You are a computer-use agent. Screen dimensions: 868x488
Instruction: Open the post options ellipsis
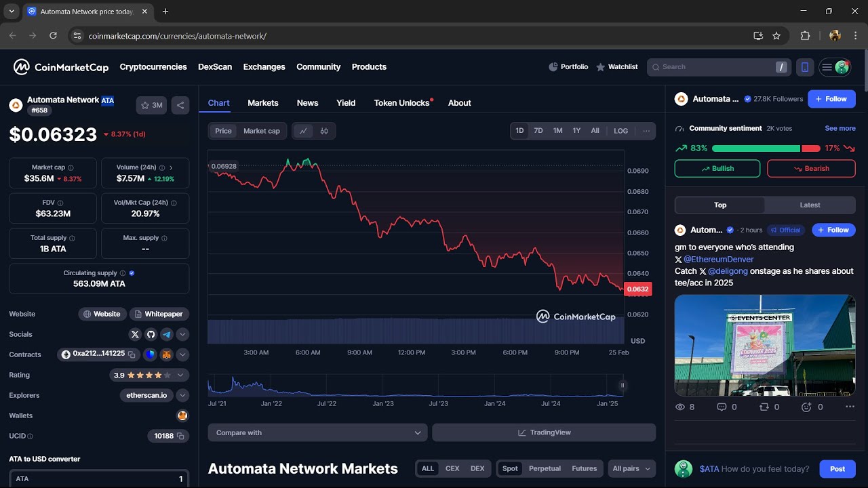pos(850,407)
